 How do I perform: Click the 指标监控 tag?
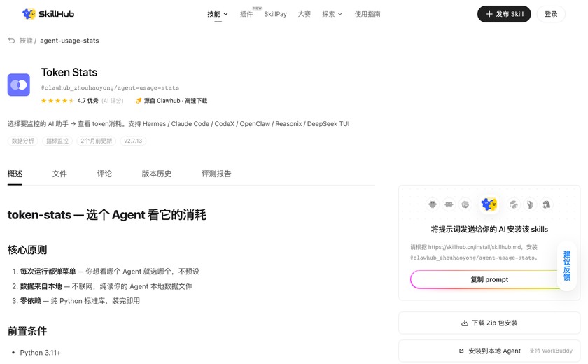pyautogui.click(x=57, y=141)
